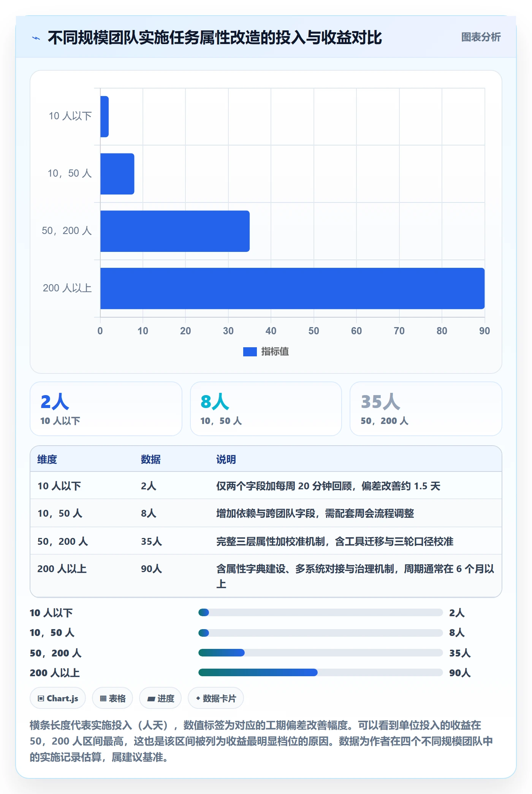Click the 10 人以下 table row cell

[59, 486]
